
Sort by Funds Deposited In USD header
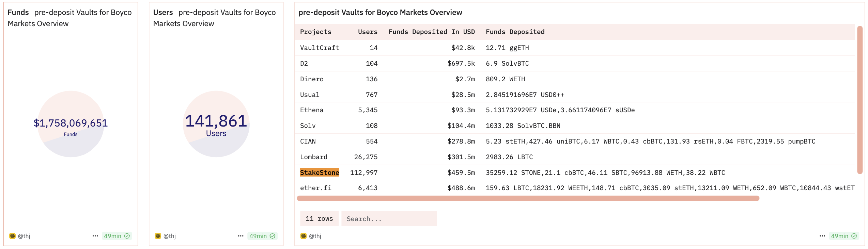(432, 32)
